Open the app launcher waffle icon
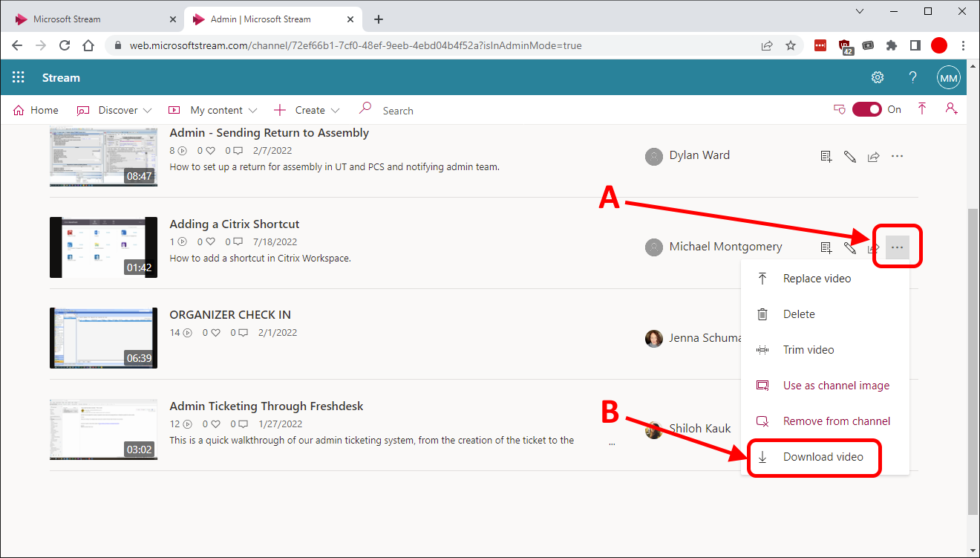Screen dimensions: 980x558 coord(19,77)
